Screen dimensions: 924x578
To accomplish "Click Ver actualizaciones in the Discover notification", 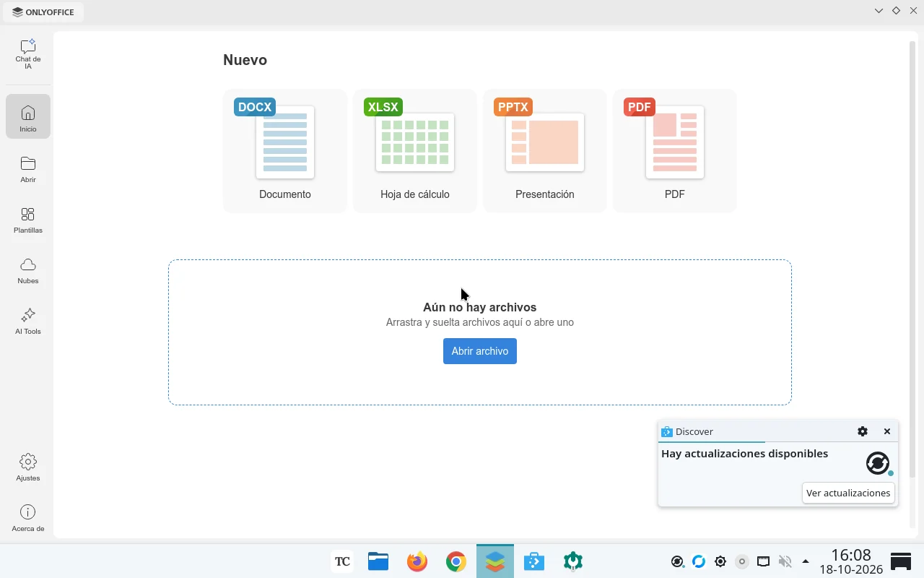I will (x=848, y=493).
